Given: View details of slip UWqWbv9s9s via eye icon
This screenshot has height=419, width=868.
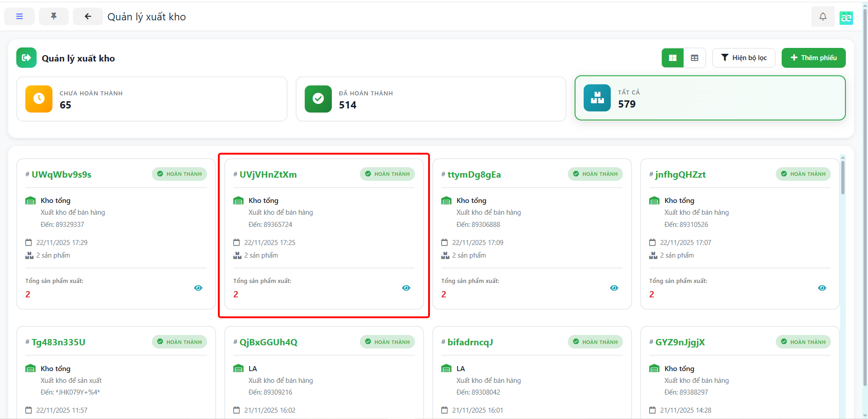Looking at the screenshot, I should point(198,288).
